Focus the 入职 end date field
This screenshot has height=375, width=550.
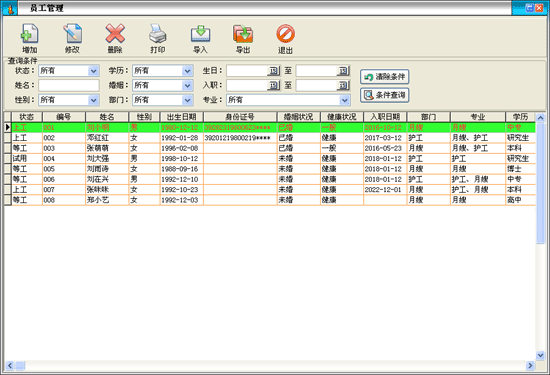(317, 85)
